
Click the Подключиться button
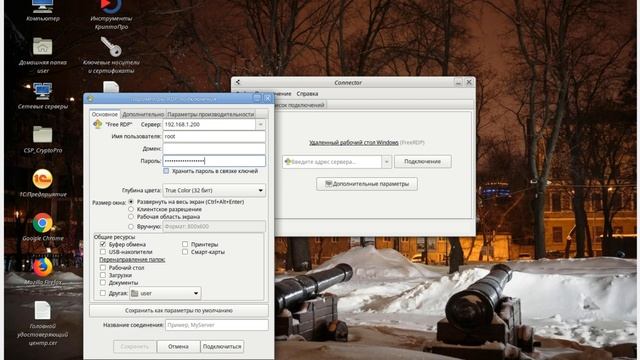(222, 347)
